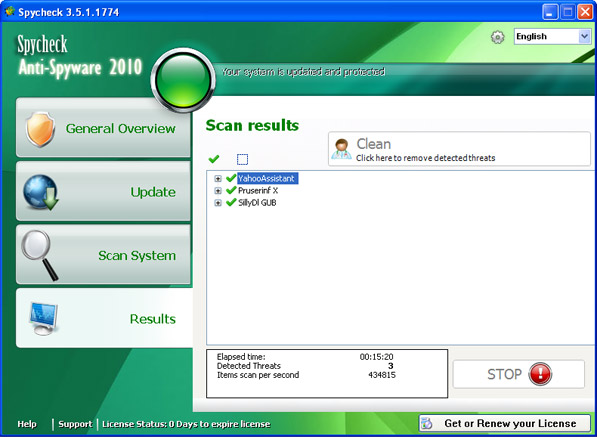
Task: Click the orange shield icon
Action: click(x=40, y=129)
